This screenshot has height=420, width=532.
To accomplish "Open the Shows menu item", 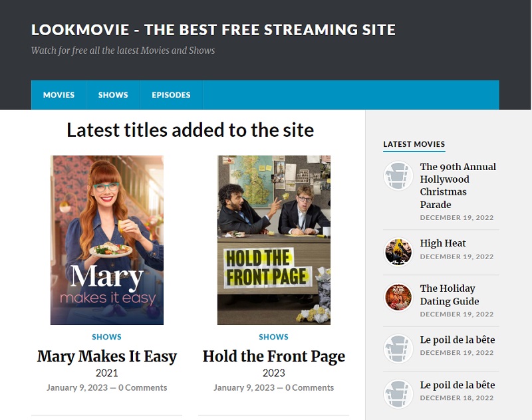I will coord(113,95).
